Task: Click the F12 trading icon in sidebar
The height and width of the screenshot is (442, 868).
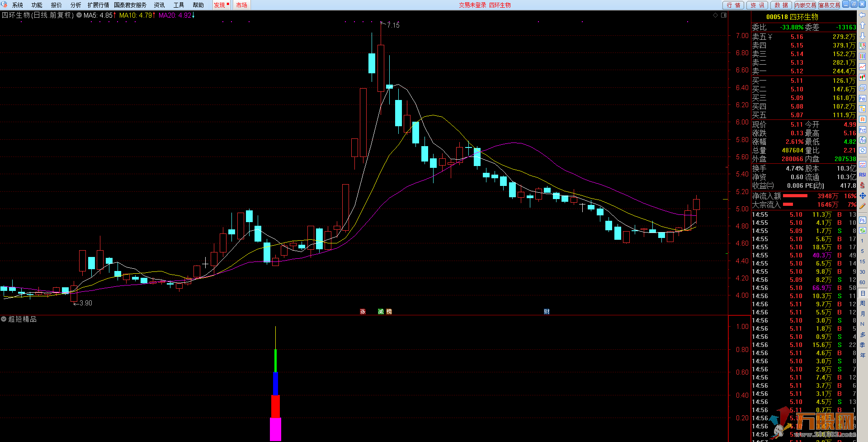Action: [x=863, y=130]
